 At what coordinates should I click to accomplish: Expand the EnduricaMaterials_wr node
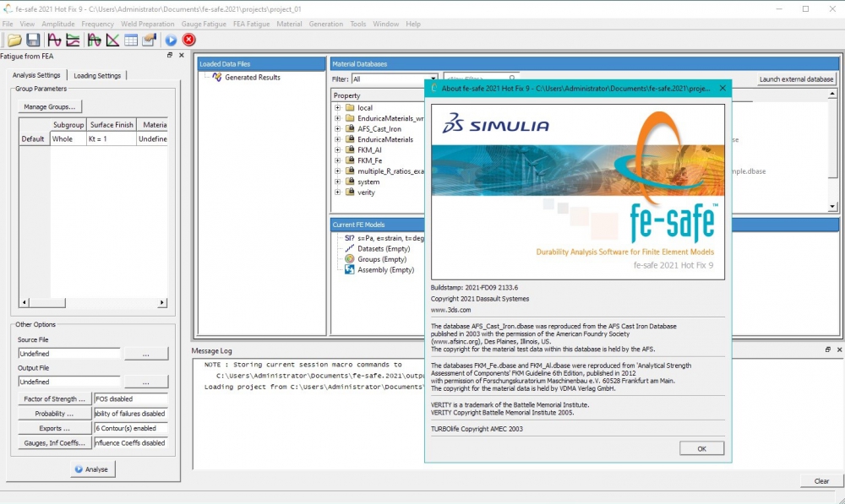pos(337,118)
